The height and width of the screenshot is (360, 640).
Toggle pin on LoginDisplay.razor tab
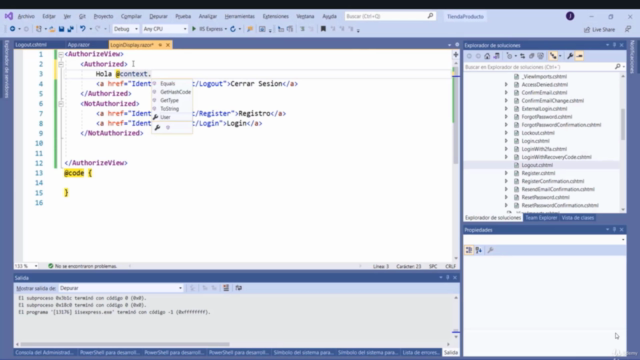pyautogui.click(x=160, y=45)
